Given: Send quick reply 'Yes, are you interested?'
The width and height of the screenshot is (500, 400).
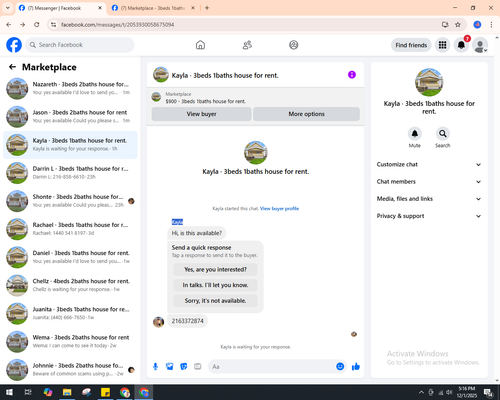Looking at the screenshot, I should [x=215, y=269].
